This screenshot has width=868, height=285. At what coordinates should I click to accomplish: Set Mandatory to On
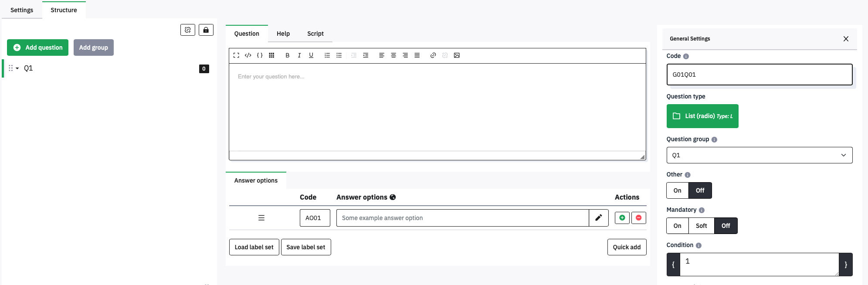(677, 226)
